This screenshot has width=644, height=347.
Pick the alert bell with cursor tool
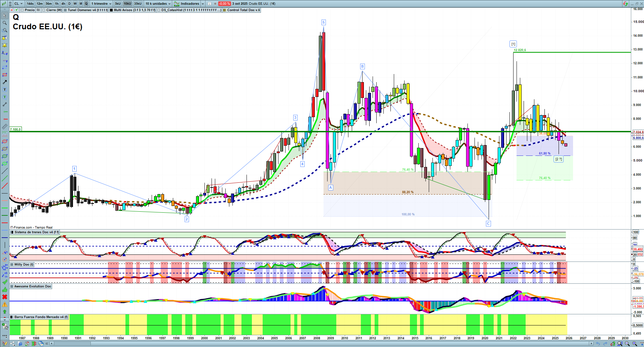click(x=5, y=38)
